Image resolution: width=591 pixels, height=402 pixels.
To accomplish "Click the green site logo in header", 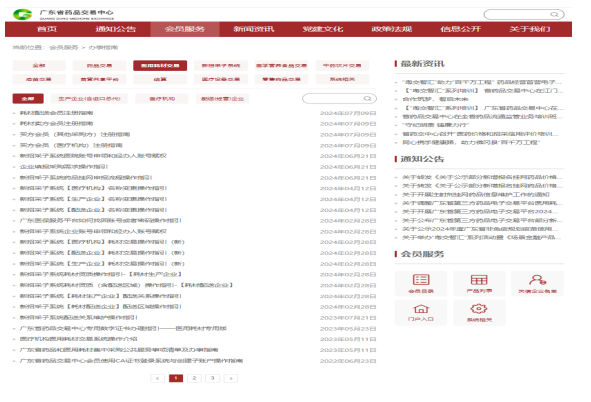I will [x=23, y=14].
